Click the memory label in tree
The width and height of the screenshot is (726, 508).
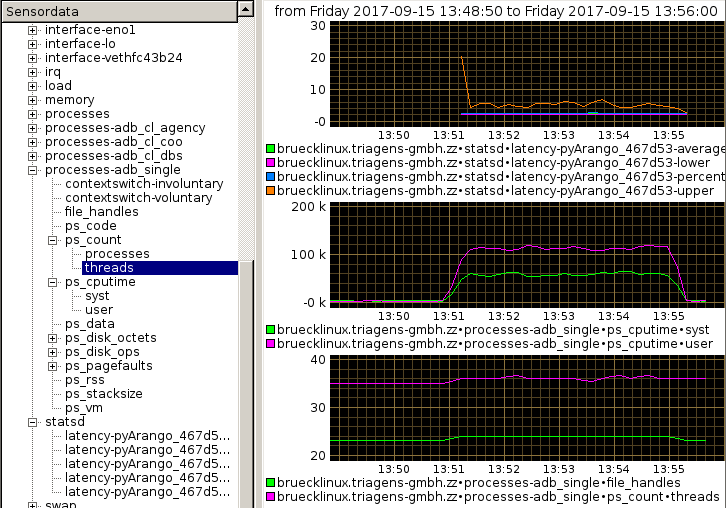pyautogui.click(x=69, y=100)
